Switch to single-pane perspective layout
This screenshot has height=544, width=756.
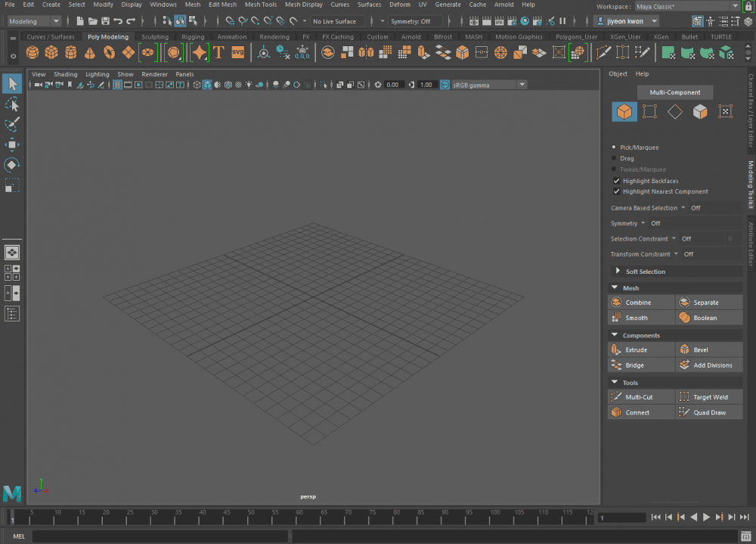12,252
